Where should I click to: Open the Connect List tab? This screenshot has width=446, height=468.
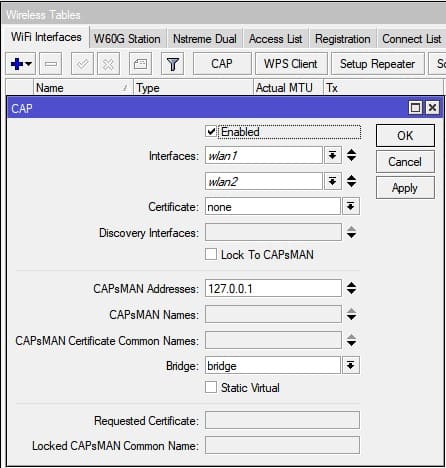click(x=412, y=39)
